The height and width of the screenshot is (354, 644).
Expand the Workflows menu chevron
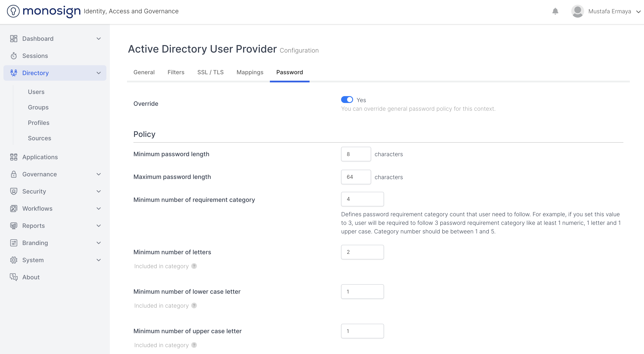(99, 209)
